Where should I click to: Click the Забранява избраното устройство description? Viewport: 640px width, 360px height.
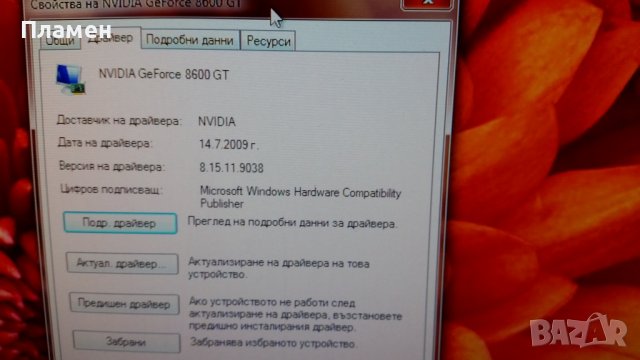click(273, 343)
